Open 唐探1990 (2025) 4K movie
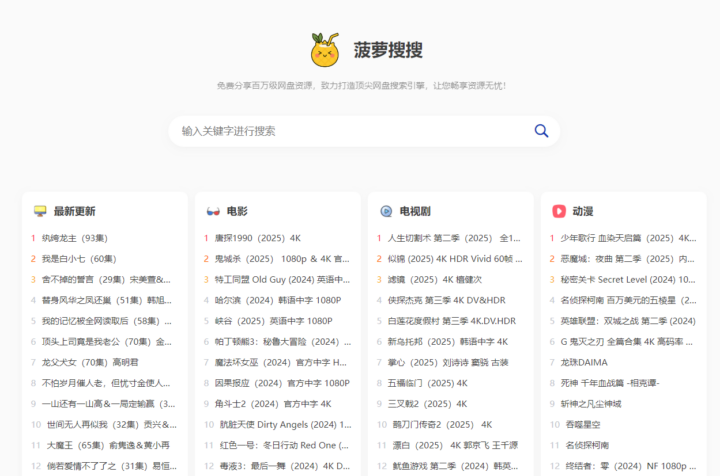 tap(258, 238)
